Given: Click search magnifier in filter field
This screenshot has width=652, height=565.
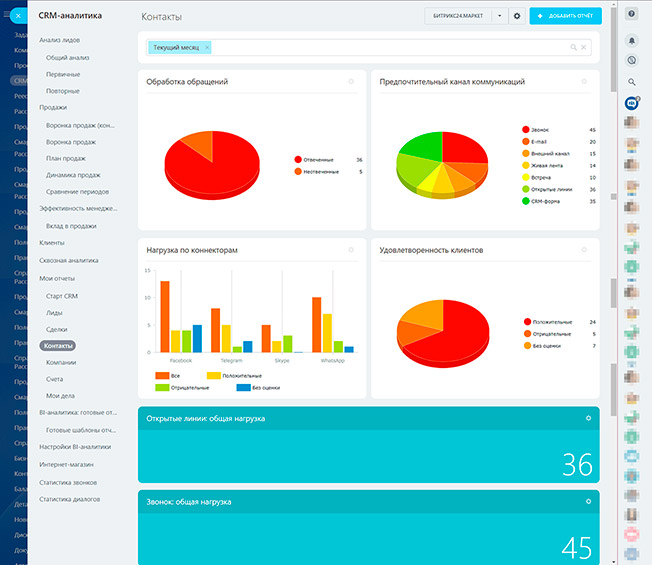Looking at the screenshot, I should pyautogui.click(x=573, y=47).
